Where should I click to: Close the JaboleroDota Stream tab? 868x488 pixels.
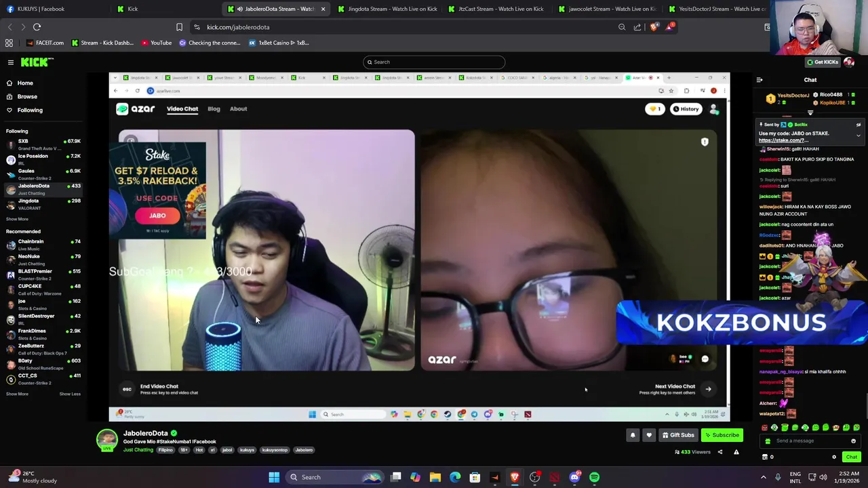323,9
